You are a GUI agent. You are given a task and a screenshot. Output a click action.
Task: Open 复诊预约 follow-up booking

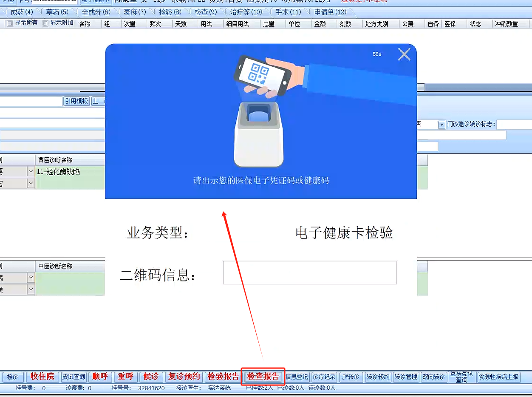click(x=184, y=377)
